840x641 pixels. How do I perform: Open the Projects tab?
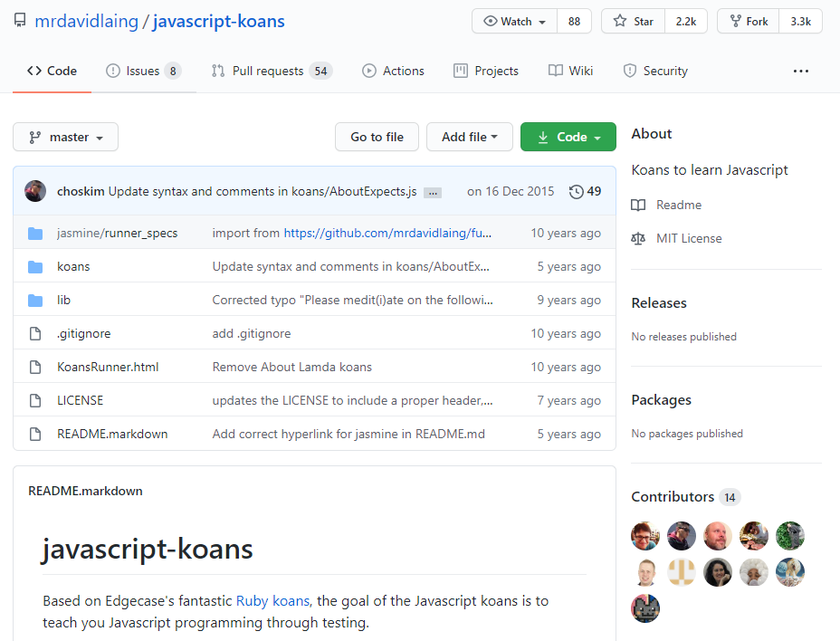pyautogui.click(x=486, y=71)
